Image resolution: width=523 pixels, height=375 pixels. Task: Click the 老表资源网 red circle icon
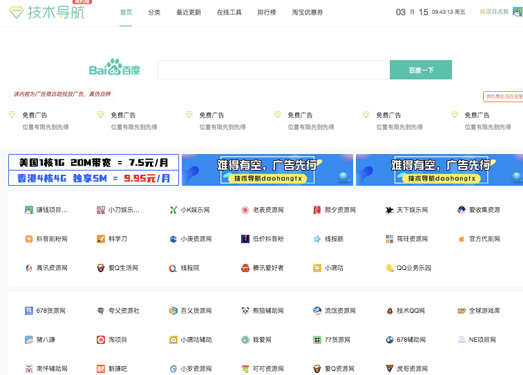pos(245,210)
